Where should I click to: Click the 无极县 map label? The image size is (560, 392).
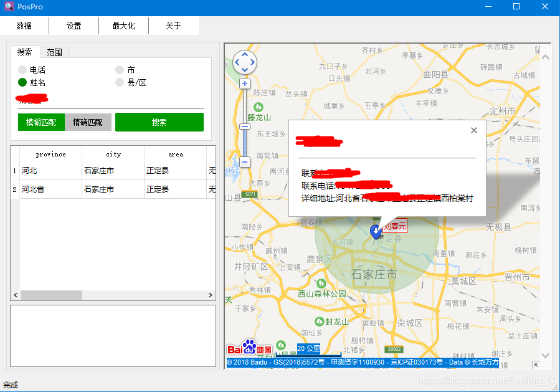point(498,227)
